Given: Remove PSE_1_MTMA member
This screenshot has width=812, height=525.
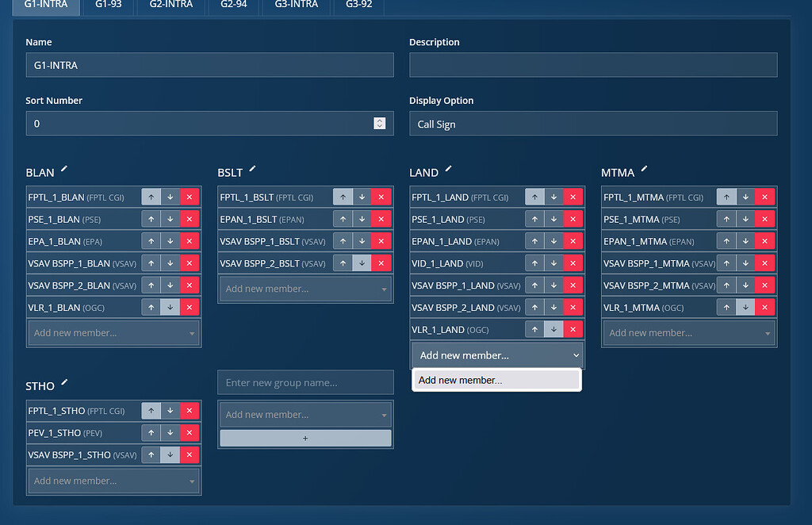Looking at the screenshot, I should tap(765, 219).
